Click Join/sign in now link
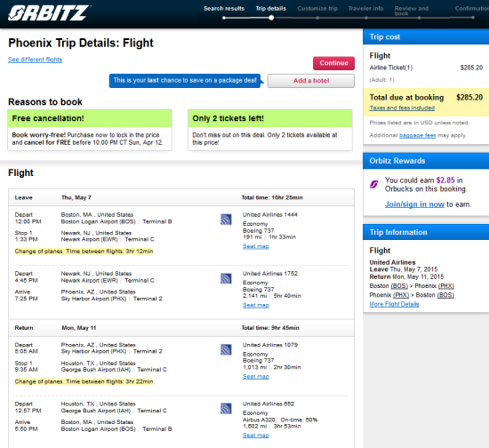 [414, 204]
